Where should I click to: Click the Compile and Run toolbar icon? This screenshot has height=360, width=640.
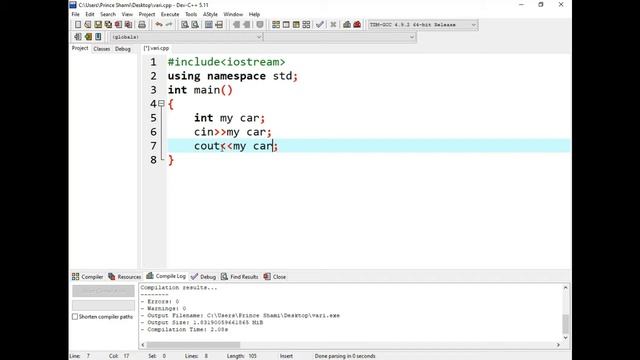pyautogui.click(x=296, y=25)
